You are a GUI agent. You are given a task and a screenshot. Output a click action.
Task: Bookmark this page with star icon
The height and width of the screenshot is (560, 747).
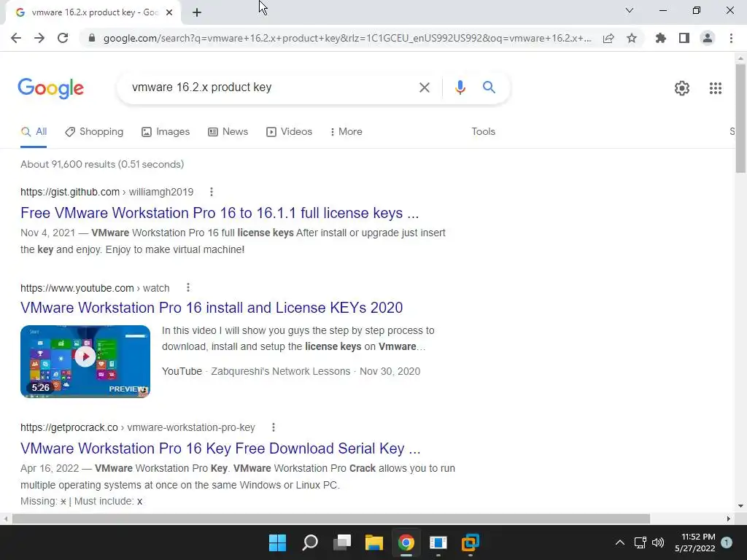(632, 38)
